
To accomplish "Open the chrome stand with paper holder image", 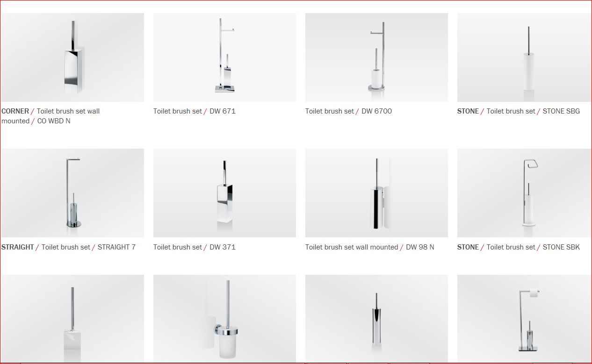I will pos(524,319).
